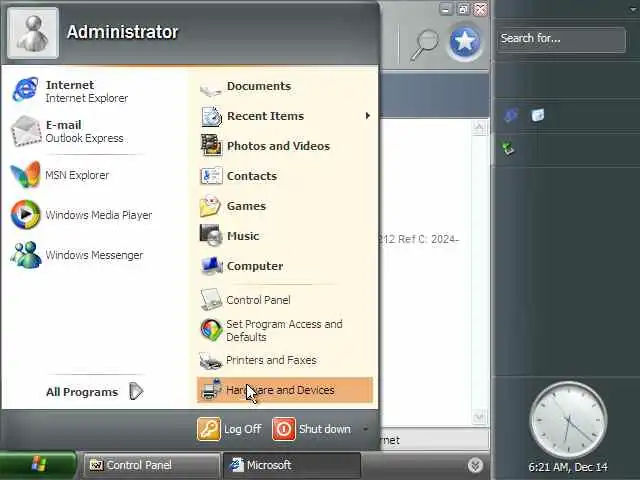This screenshot has height=480, width=640.
Task: Click the analog clock gadget
Action: (x=568, y=420)
